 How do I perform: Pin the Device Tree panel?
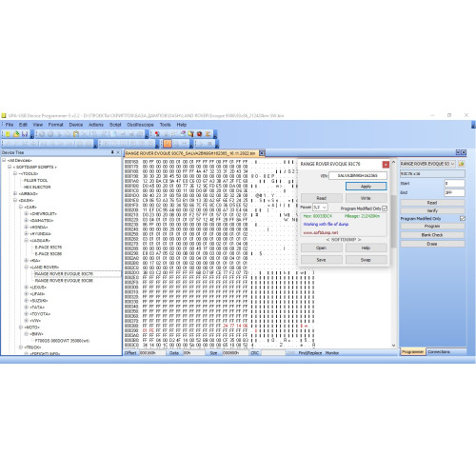[112, 152]
